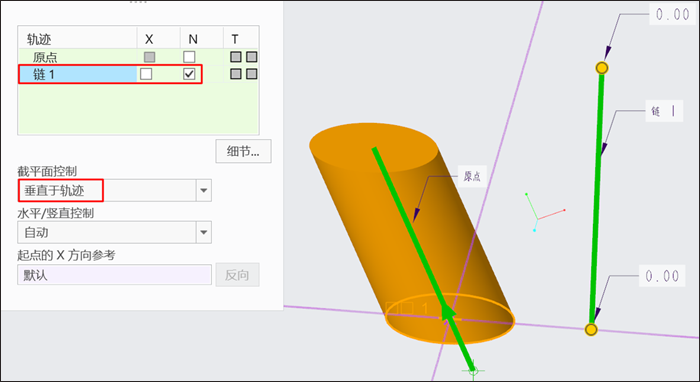The width and height of the screenshot is (700, 382).
Task: Check the N box for 原点 row
Action: tap(189, 57)
